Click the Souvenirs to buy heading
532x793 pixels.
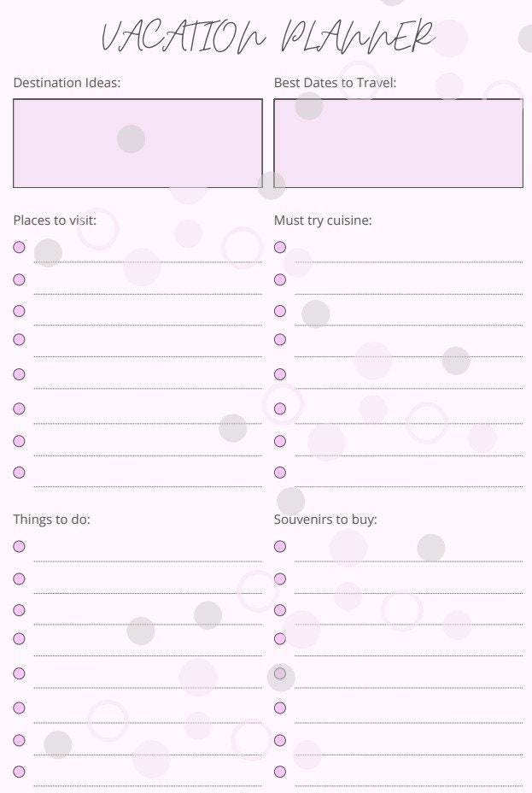click(325, 520)
